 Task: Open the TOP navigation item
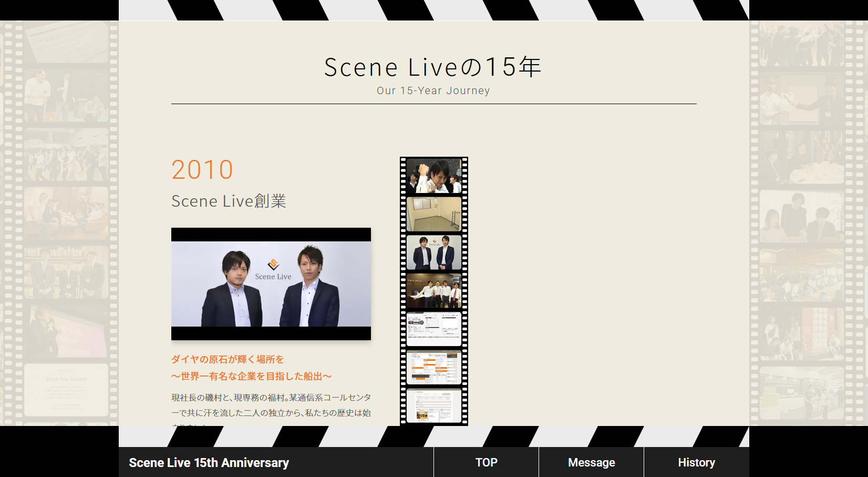click(486, 462)
